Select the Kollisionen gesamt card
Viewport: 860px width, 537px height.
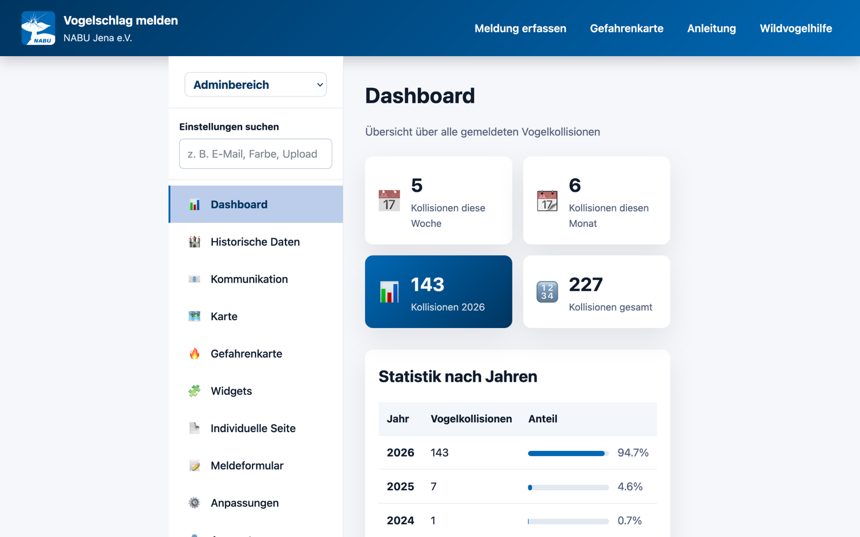pos(596,292)
